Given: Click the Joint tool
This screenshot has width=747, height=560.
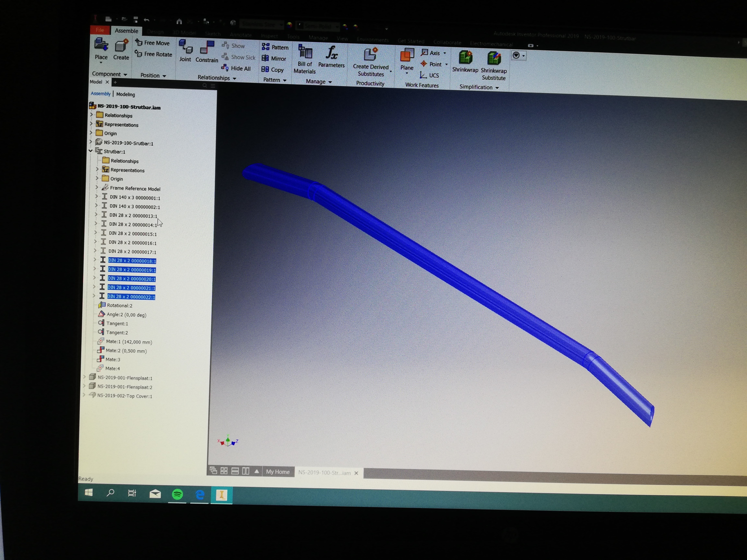Looking at the screenshot, I should 185,51.
